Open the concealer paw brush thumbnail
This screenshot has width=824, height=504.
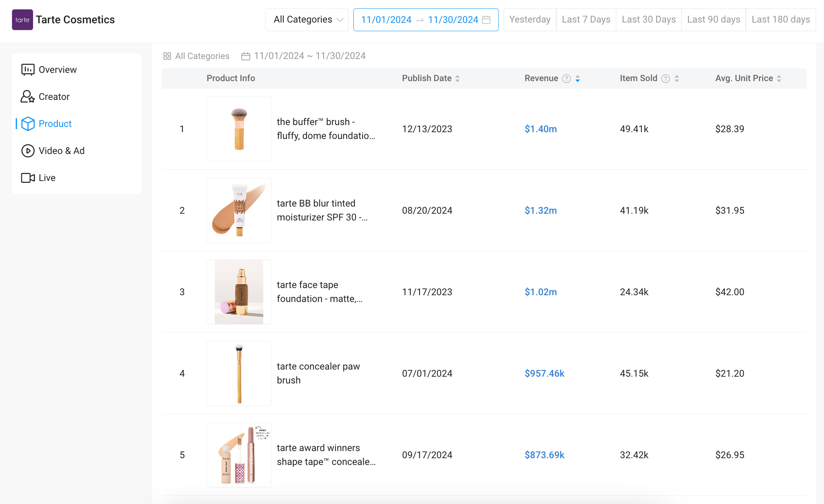coord(239,373)
